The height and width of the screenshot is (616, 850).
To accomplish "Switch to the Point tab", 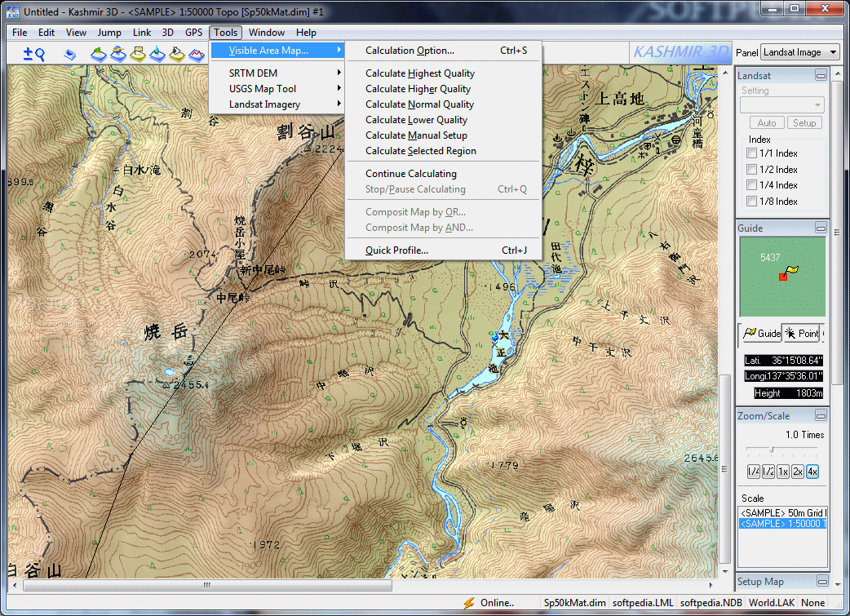I will [802, 334].
